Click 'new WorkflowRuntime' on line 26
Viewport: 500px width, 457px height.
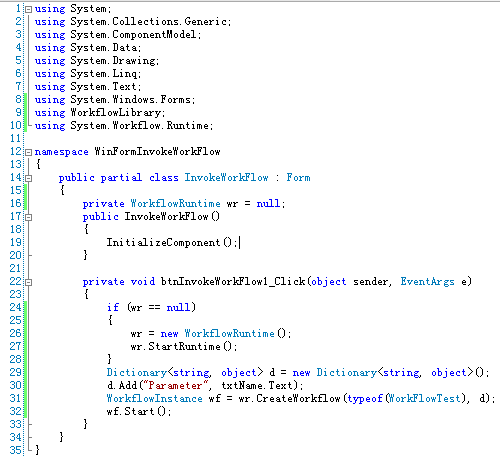pyautogui.click(x=217, y=334)
